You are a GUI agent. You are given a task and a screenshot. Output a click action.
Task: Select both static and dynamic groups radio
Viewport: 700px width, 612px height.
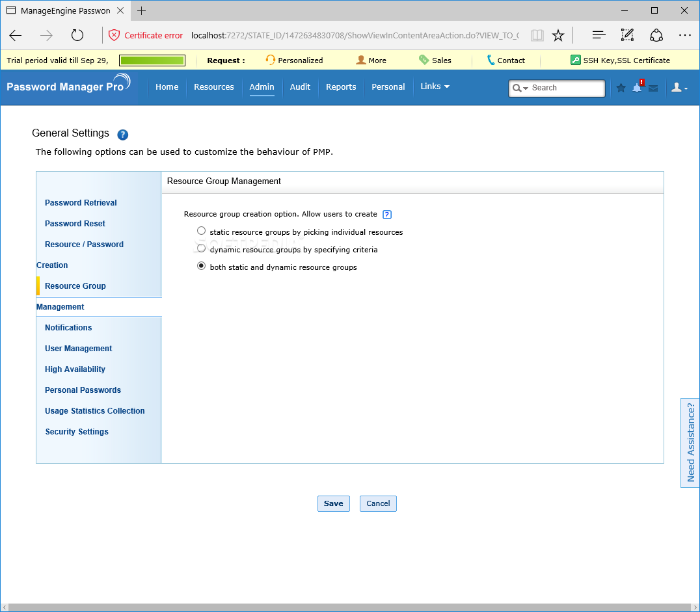coord(201,266)
